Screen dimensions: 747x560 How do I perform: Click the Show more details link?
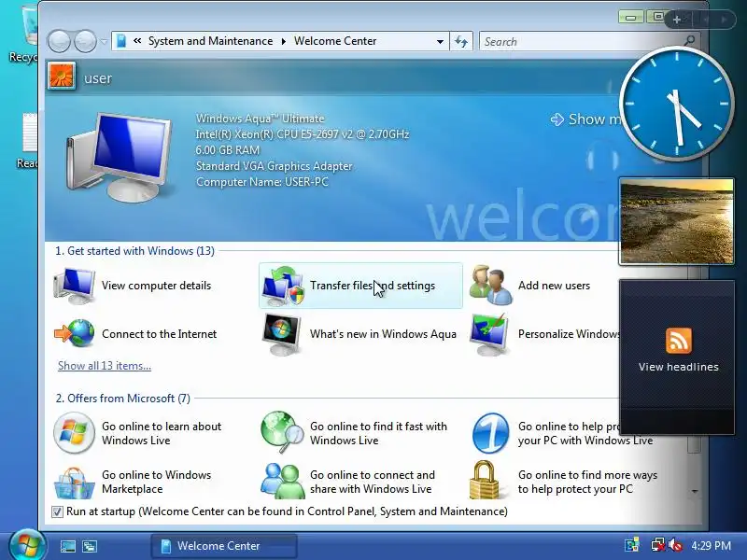click(585, 119)
